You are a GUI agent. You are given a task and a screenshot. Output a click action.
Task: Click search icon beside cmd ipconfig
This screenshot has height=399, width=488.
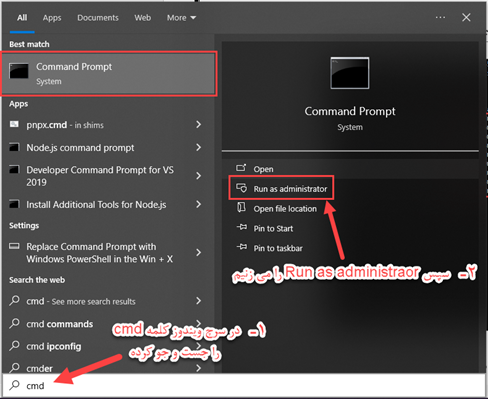[x=14, y=345]
